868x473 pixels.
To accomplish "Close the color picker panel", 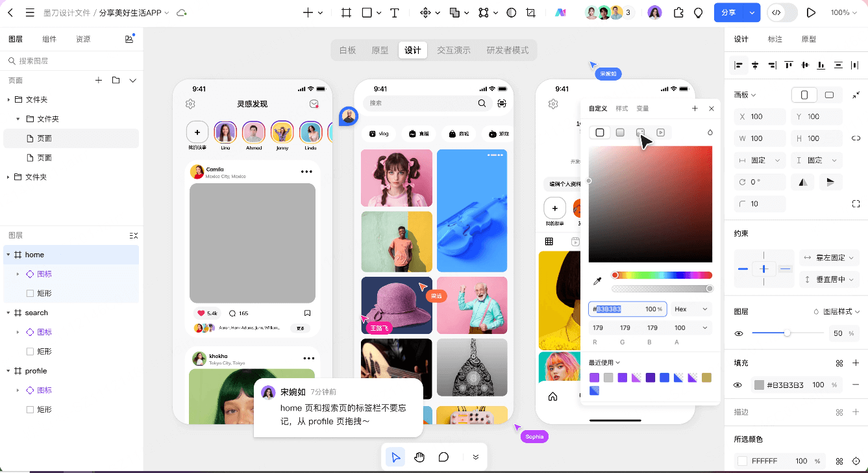I will coord(712,109).
